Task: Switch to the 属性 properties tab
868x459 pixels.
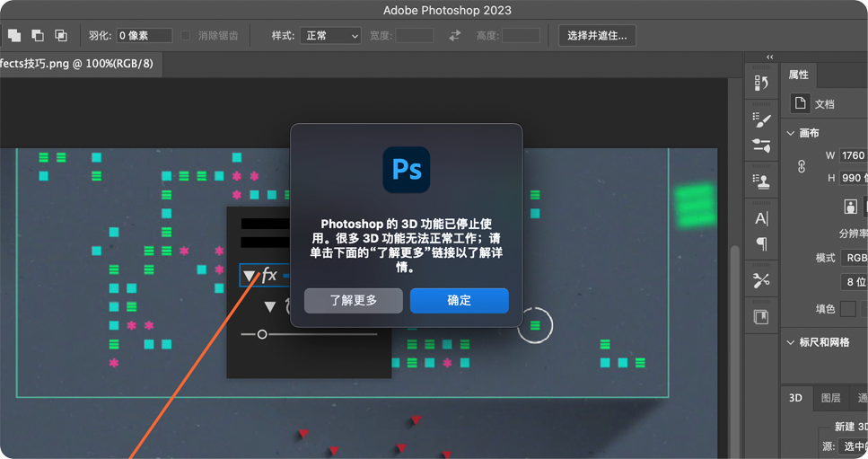Action: point(798,75)
